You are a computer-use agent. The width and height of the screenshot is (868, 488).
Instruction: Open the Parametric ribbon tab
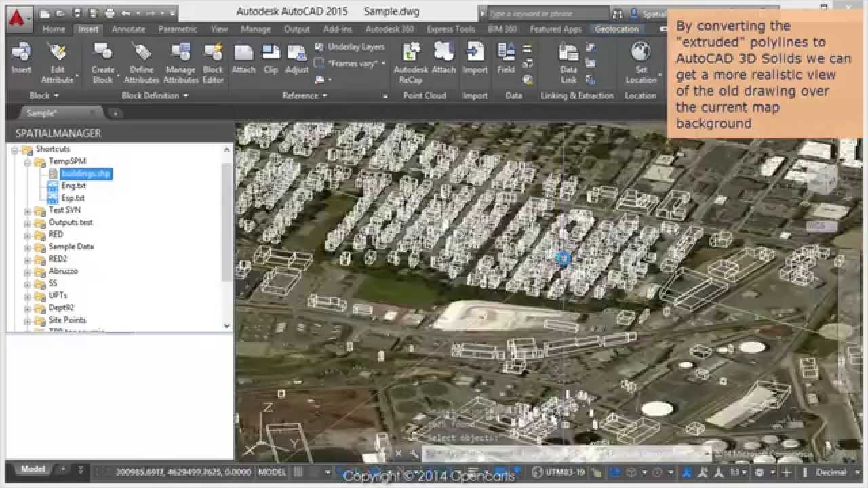point(178,29)
